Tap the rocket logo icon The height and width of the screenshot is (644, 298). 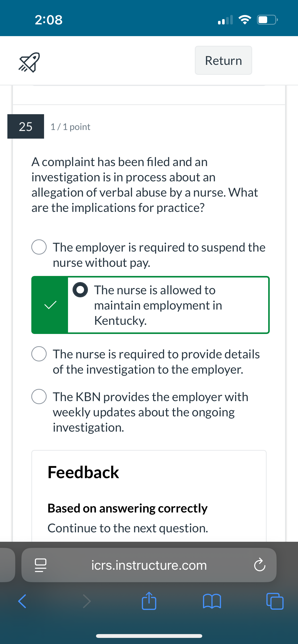29,62
